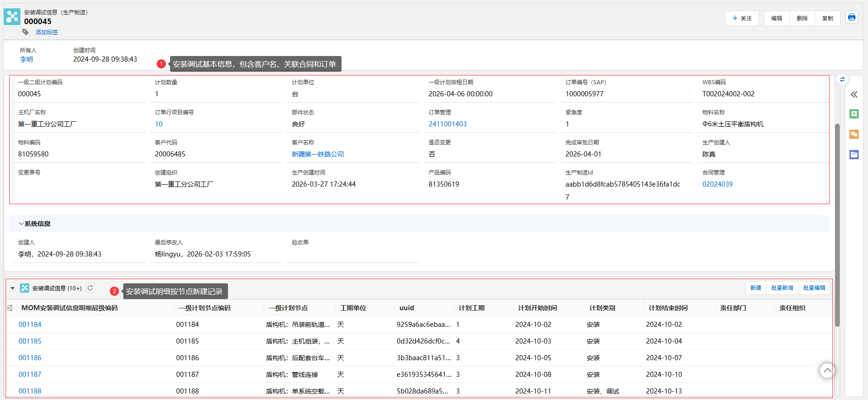Open detail record 001186

pos(30,358)
